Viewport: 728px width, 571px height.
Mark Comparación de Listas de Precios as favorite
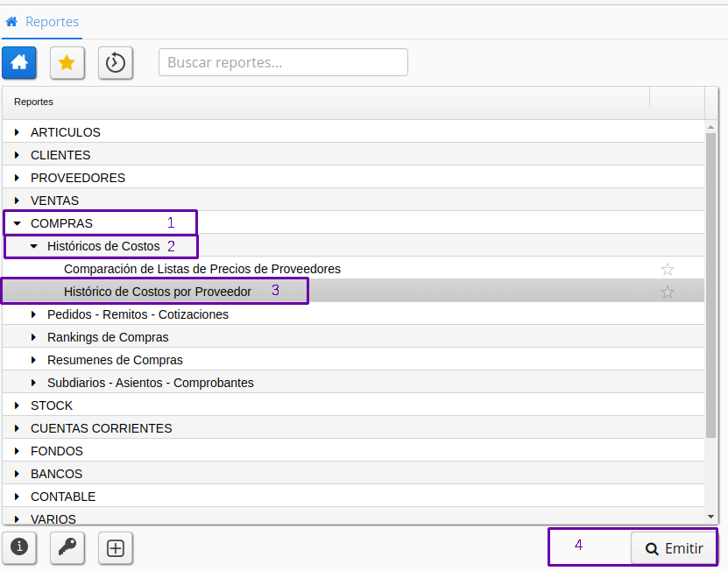(668, 269)
